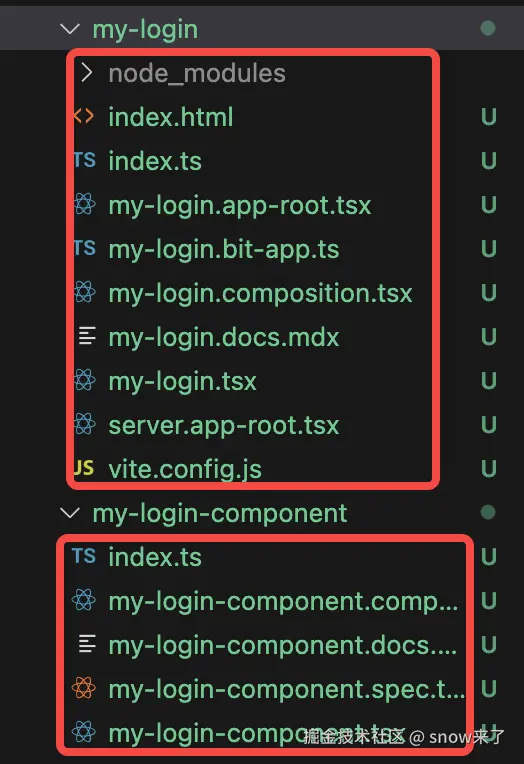Click the orange React icon for spec file

pyautogui.click(x=84, y=688)
